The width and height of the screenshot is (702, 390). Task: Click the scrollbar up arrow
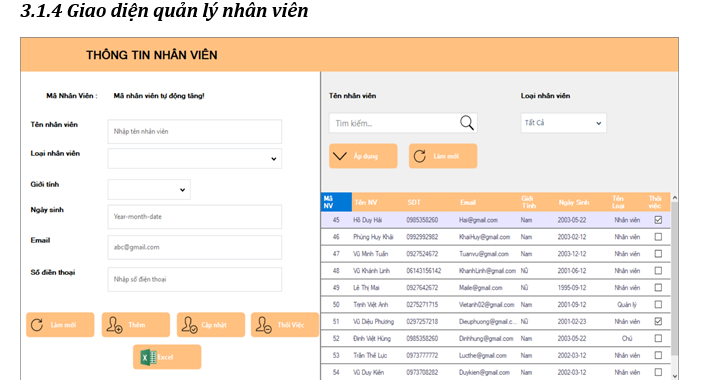pos(674,197)
